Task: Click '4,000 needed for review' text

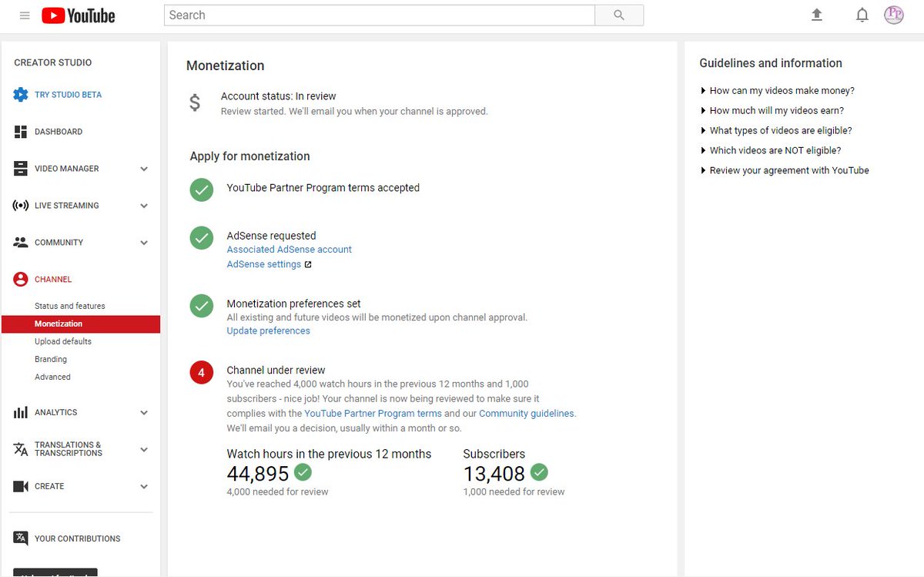Action: (x=278, y=491)
